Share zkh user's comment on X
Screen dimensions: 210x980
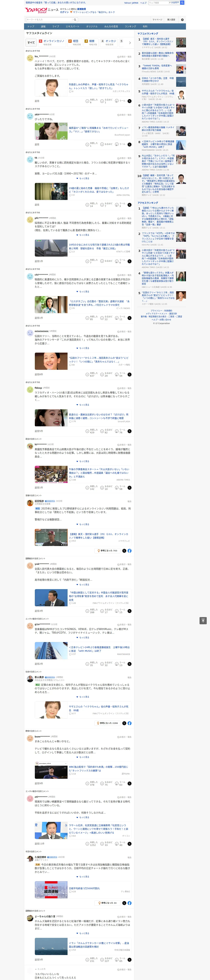point(129,144)
